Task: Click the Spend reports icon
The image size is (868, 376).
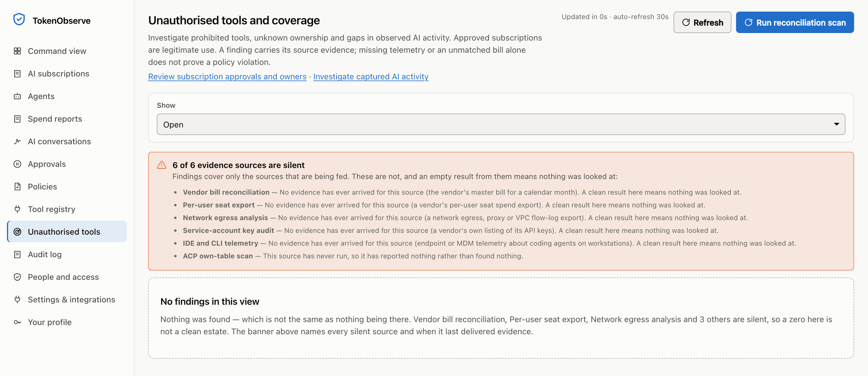Action: pos(17,119)
